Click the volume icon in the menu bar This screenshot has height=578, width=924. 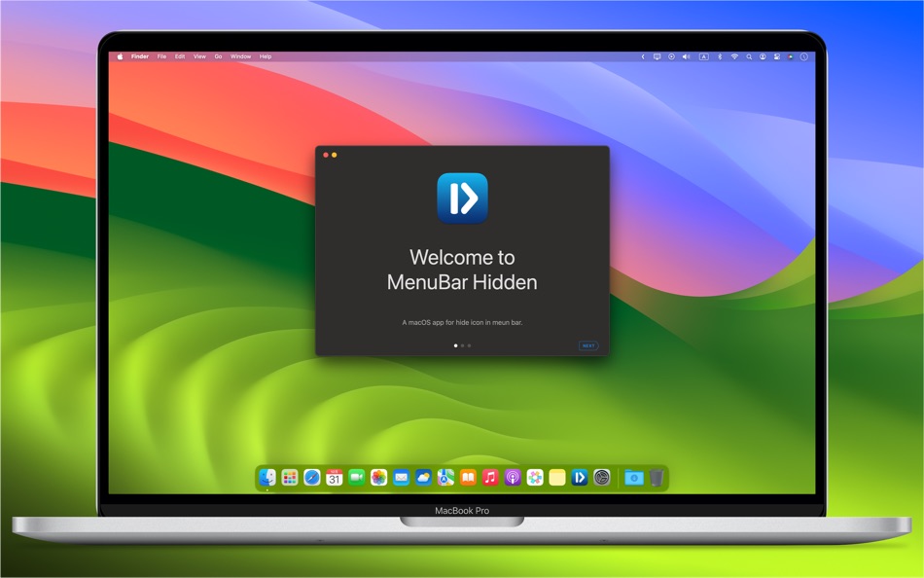[x=686, y=56]
